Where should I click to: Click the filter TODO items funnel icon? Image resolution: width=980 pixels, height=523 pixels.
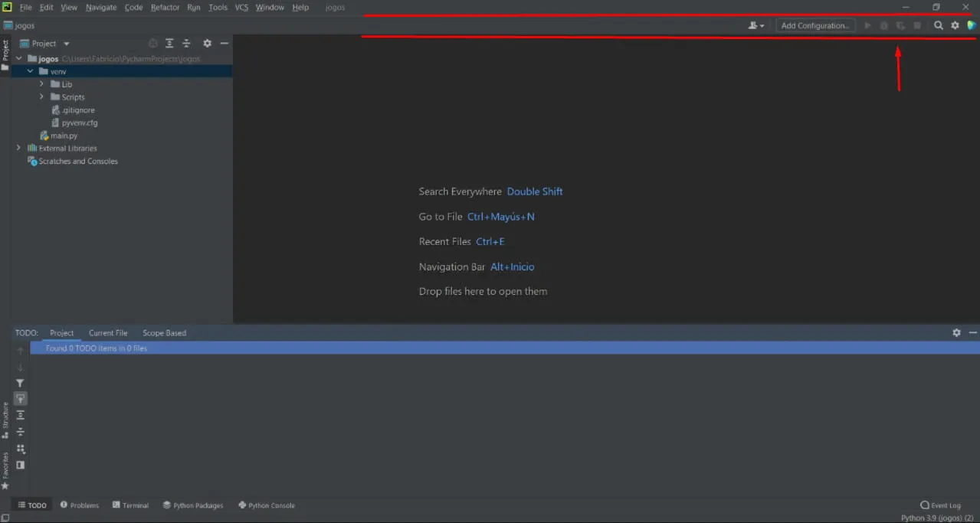pyautogui.click(x=21, y=383)
